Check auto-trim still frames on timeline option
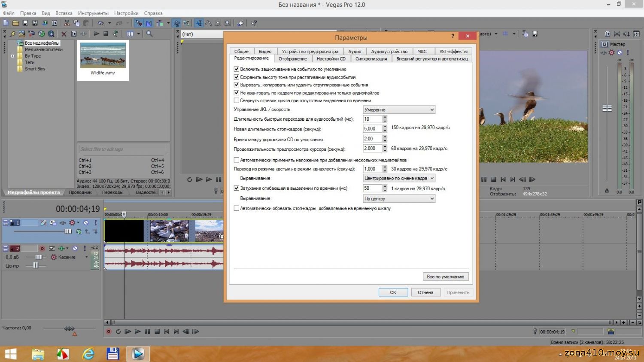This screenshot has width=644, height=362. click(236, 208)
